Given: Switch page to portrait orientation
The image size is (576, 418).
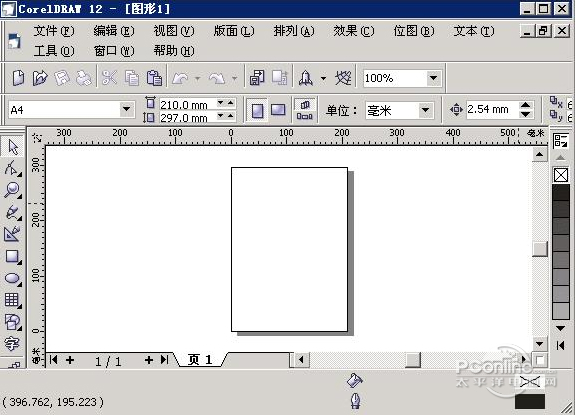Looking at the screenshot, I should [x=258, y=110].
